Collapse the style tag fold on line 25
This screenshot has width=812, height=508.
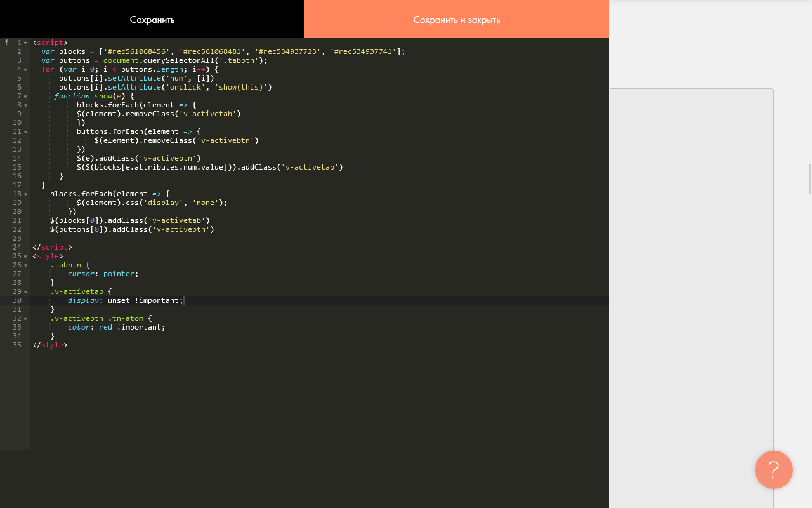click(x=26, y=256)
